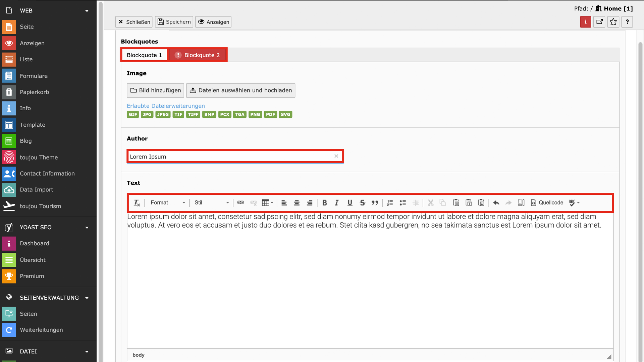Insert numbered list in editor
The height and width of the screenshot is (362, 644).
[x=390, y=203]
